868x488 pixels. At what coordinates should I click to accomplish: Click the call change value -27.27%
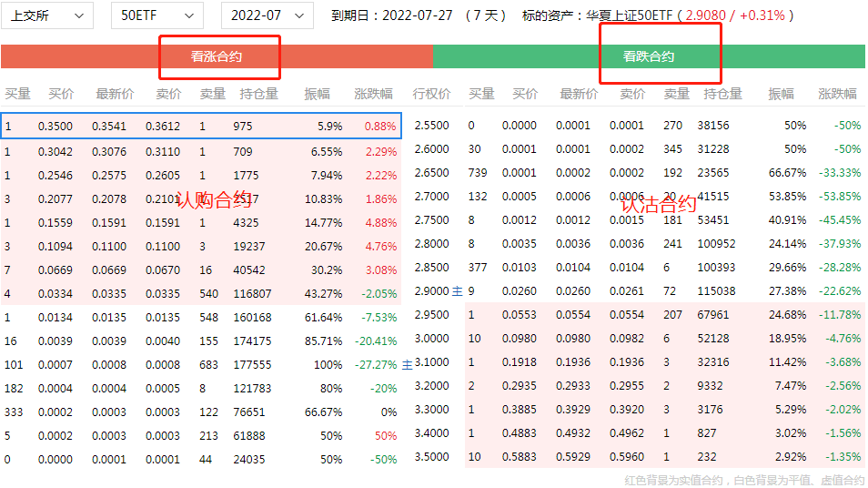(376, 364)
